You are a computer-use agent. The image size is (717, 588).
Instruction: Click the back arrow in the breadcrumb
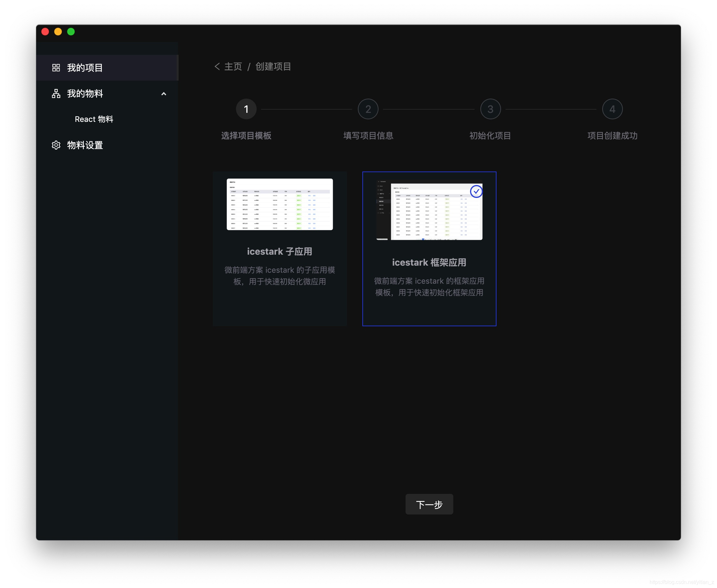tap(217, 66)
